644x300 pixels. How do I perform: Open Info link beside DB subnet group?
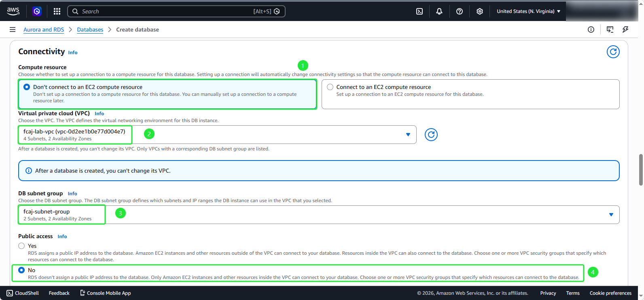(x=72, y=194)
